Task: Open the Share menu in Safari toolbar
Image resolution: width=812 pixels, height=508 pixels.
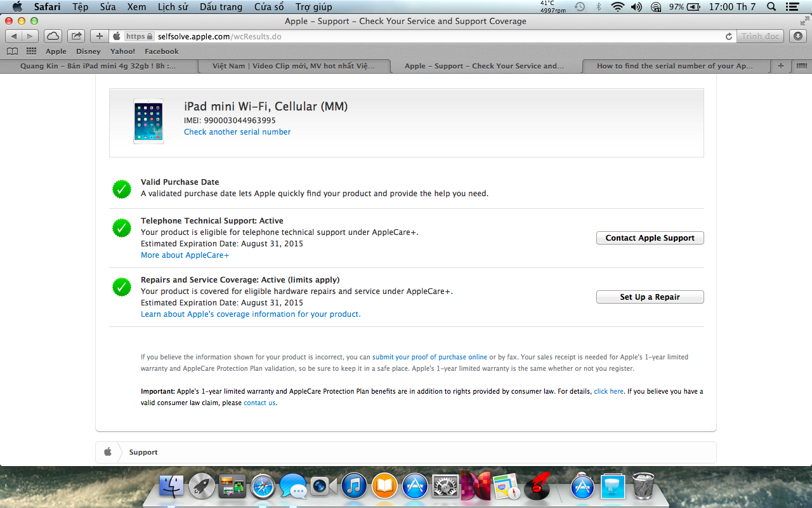Action: click(75, 36)
